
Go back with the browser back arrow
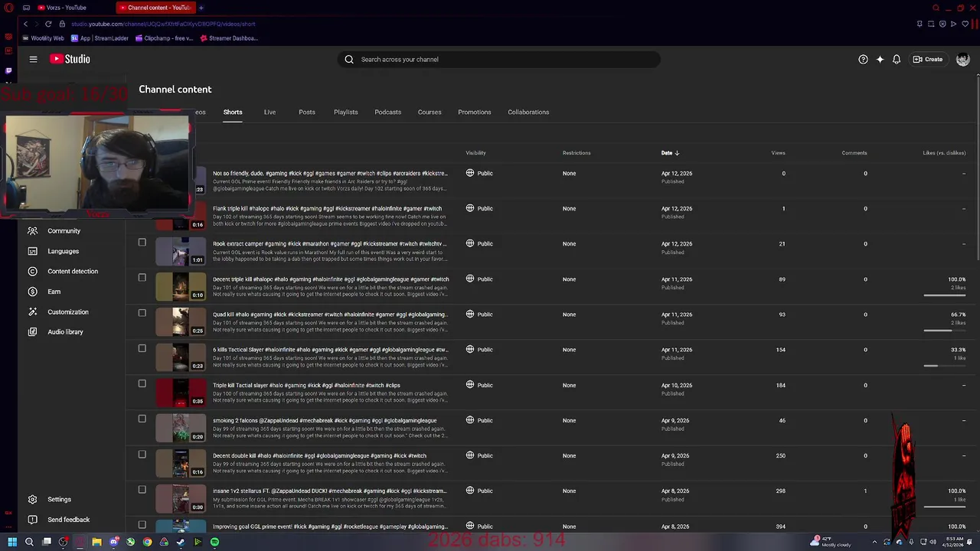point(25,24)
